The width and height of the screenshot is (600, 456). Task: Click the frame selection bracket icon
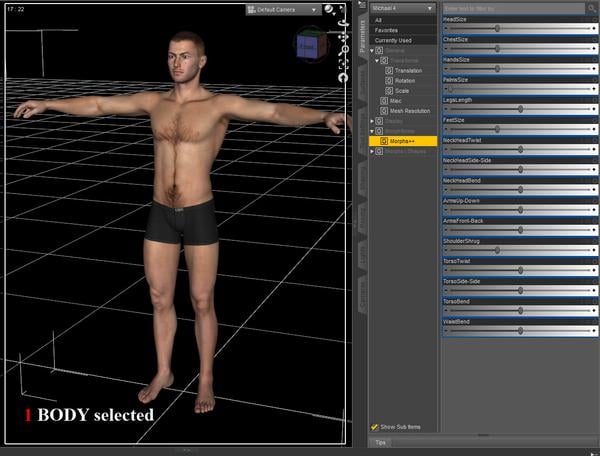(343, 64)
